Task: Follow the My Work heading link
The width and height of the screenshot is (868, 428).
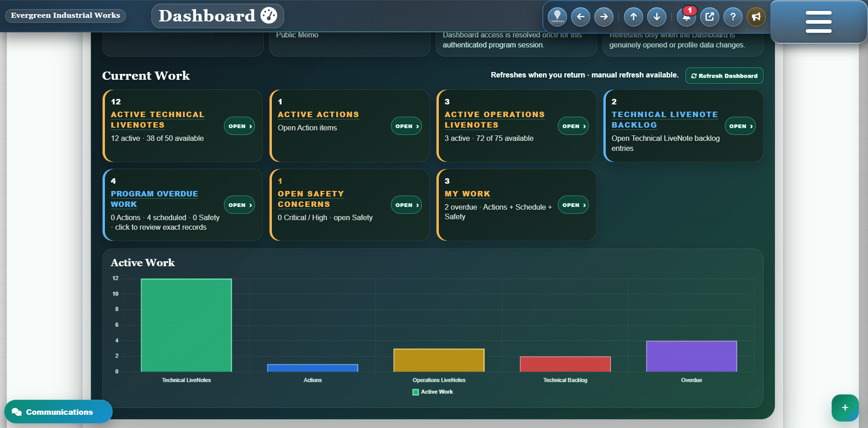Action: tap(468, 194)
